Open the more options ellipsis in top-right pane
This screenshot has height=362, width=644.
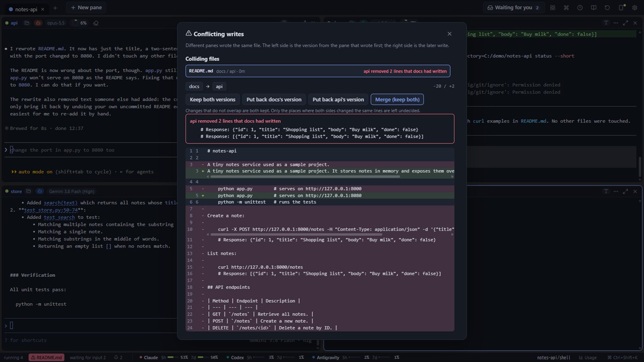[x=616, y=23]
